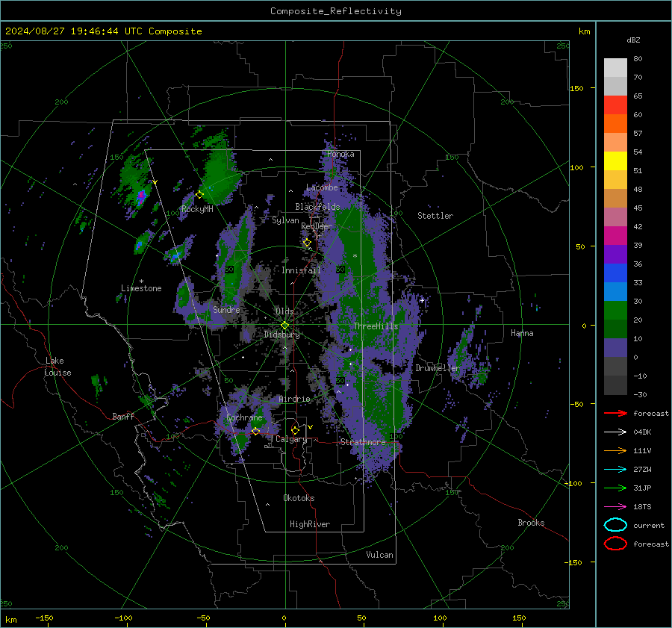Click the red forecast ellipse icon
Image resolution: width=672 pixels, height=628 pixels.
pyautogui.click(x=615, y=544)
